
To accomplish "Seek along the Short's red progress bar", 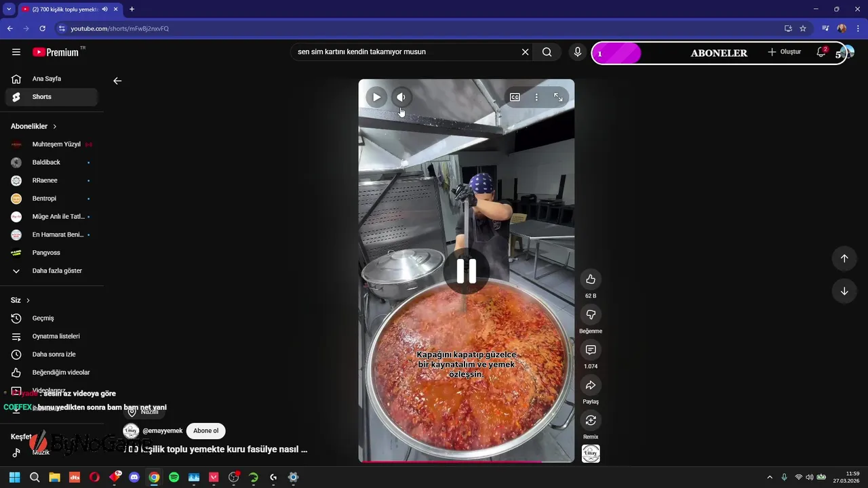I will point(467,462).
